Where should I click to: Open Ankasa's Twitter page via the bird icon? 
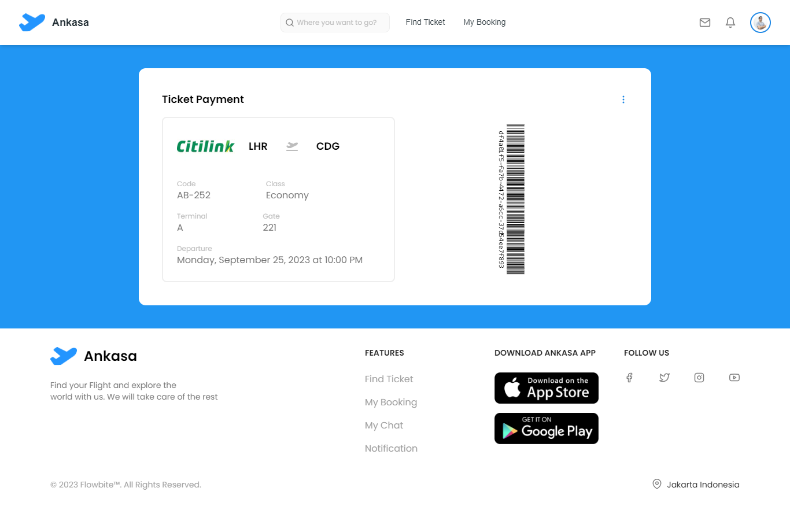(x=664, y=377)
